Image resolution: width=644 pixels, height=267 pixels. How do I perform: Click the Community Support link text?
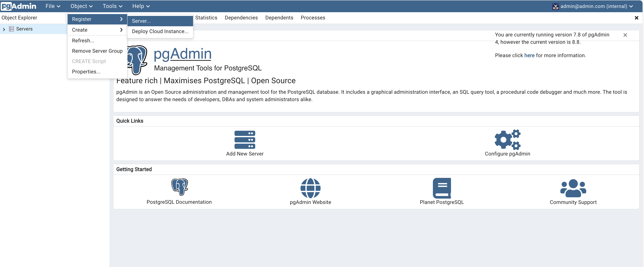pos(573,202)
